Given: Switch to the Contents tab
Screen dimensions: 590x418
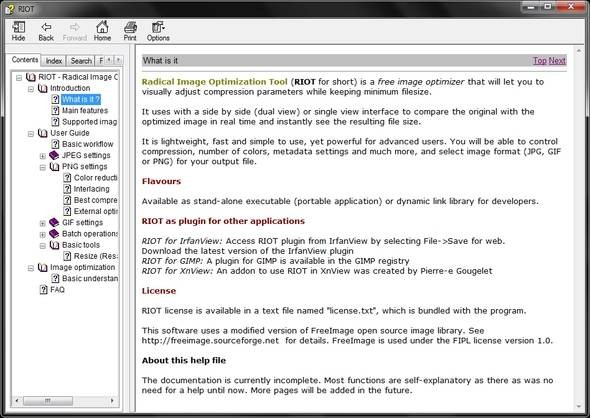Looking at the screenshot, I should (x=24, y=60).
